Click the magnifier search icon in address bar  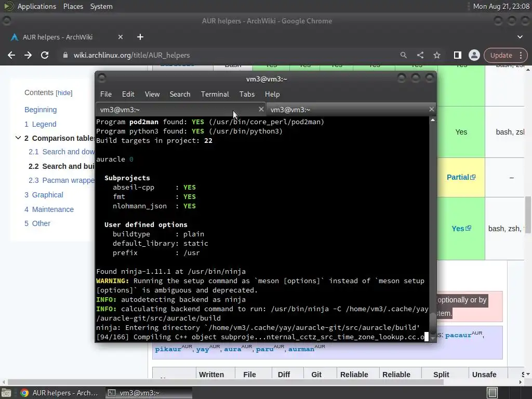[403, 55]
